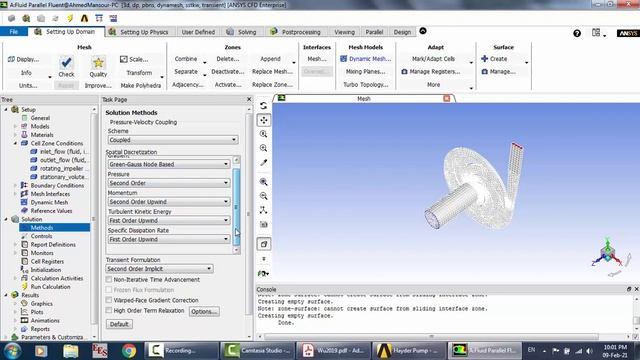
Task: Click the window layout icon near ANSYS logo
Action: coord(596,33)
